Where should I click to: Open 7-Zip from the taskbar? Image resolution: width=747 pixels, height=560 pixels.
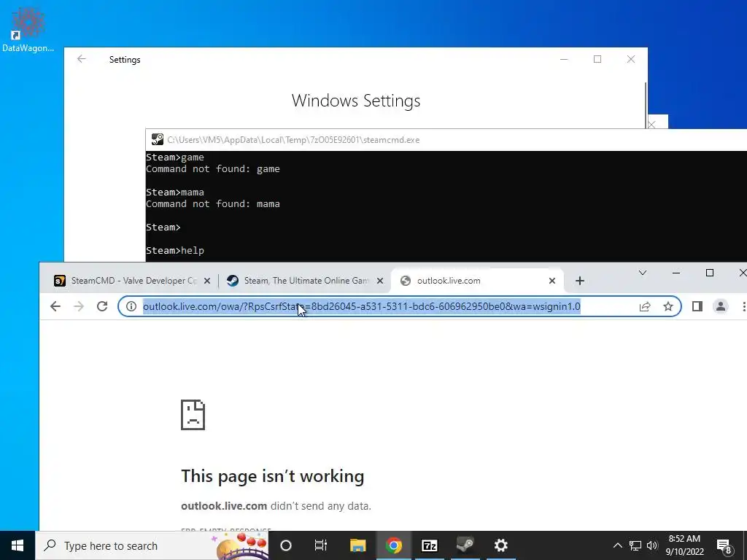pyautogui.click(x=429, y=545)
